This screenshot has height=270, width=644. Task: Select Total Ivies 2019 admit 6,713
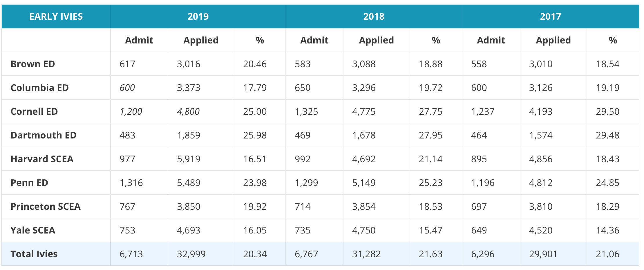coord(131,254)
